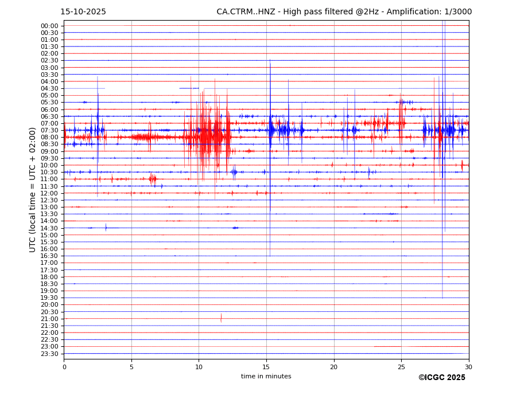Click the small red spike on 21:00 trace

coord(221,318)
